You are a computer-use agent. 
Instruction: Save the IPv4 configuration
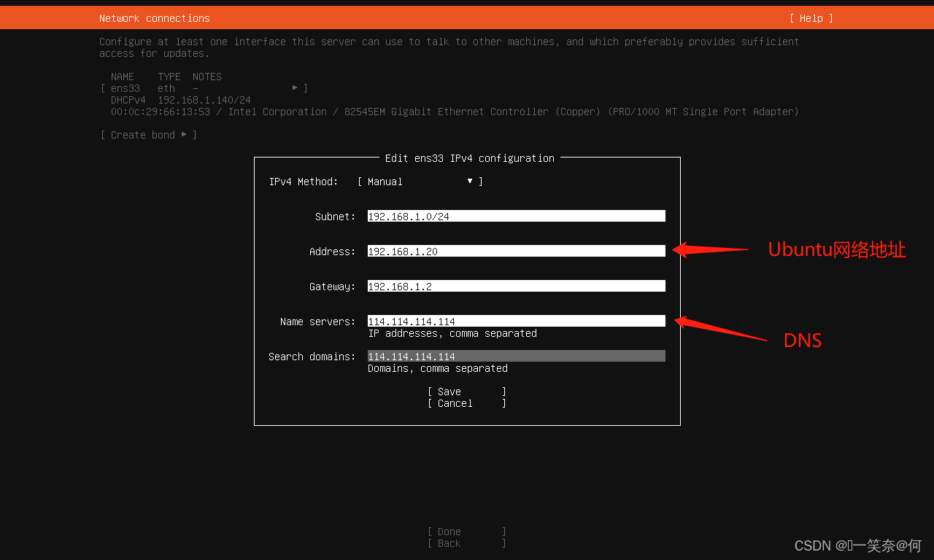coord(467,392)
